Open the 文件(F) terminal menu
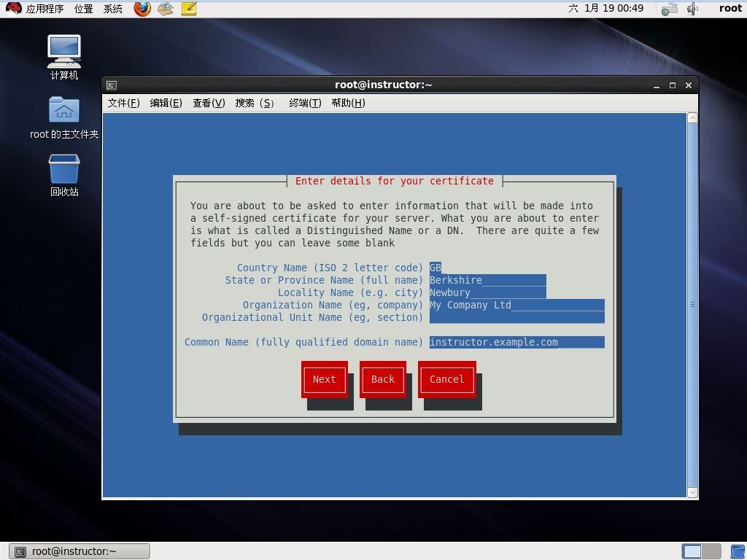This screenshot has height=560, width=747. pyautogui.click(x=123, y=103)
